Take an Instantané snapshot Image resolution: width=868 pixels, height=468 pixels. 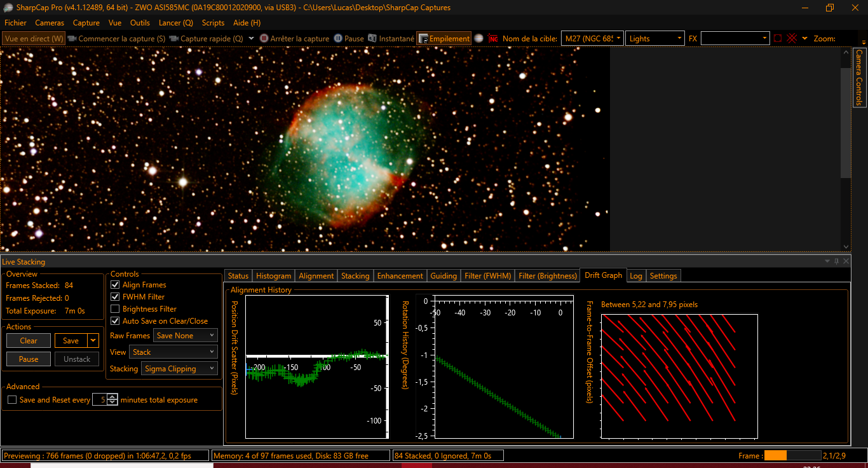pos(391,38)
